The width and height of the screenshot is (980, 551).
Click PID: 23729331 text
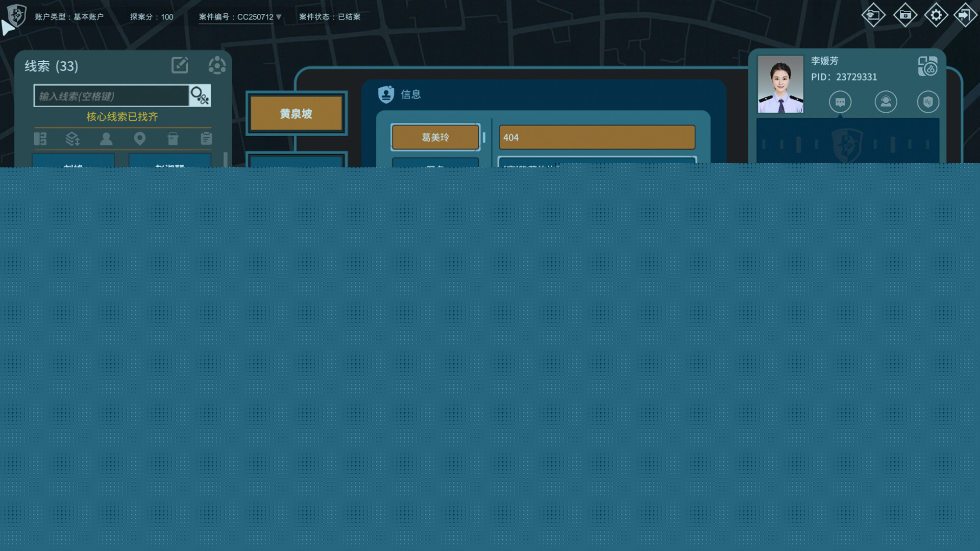[844, 77]
